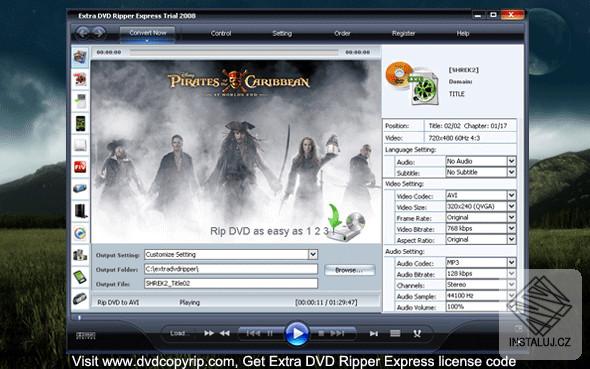The height and width of the screenshot is (369, 590).
Task: Jump to next chapter button
Action: 337,333
